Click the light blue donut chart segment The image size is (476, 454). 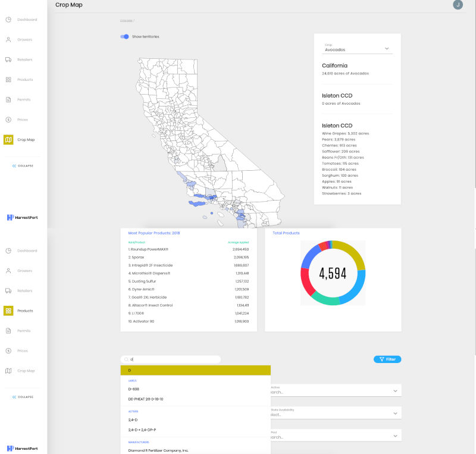pyautogui.click(x=356, y=290)
